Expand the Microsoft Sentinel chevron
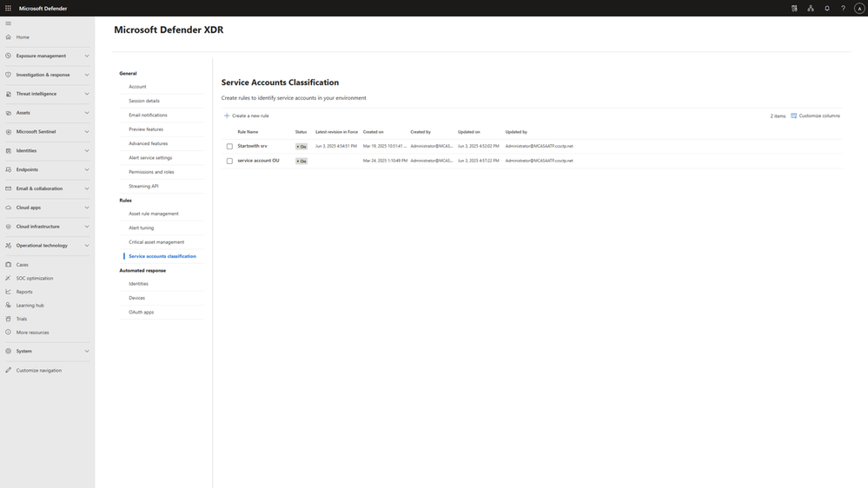The width and height of the screenshot is (868, 488). [x=86, y=132]
